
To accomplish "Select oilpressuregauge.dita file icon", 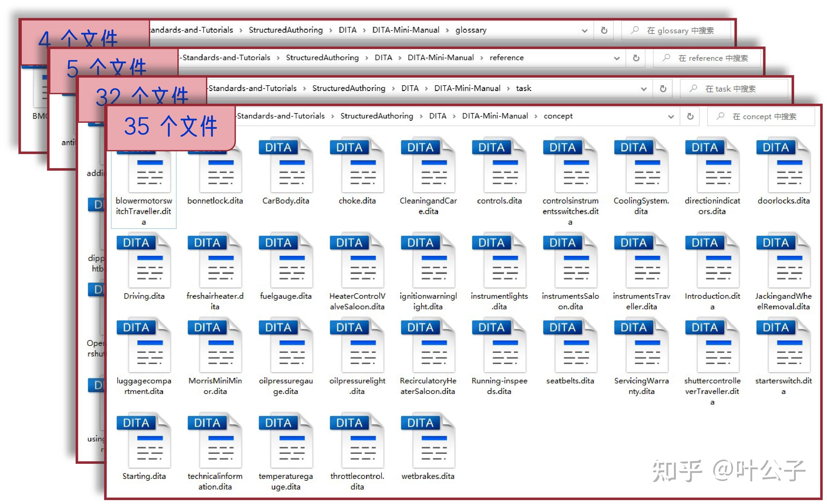I will (x=286, y=345).
